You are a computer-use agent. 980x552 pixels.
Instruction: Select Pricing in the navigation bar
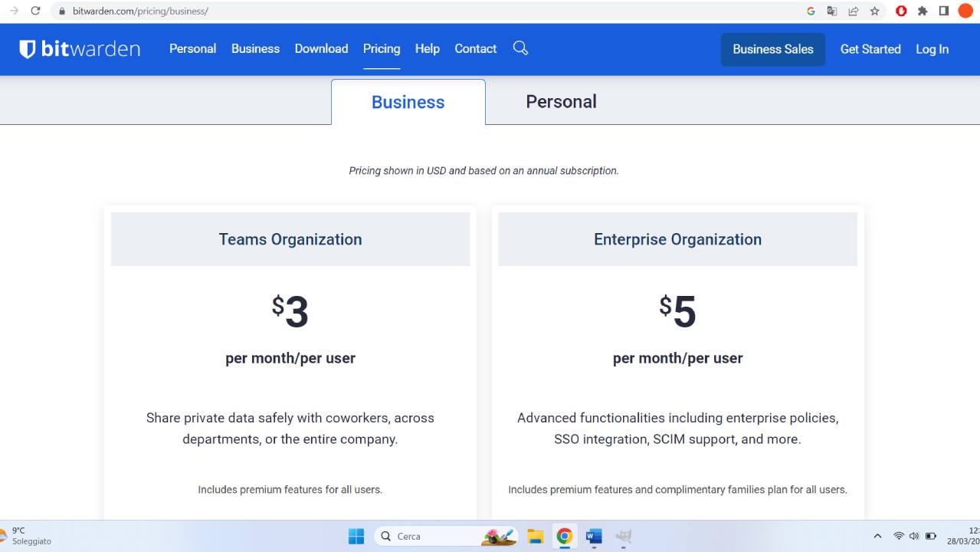[382, 48]
